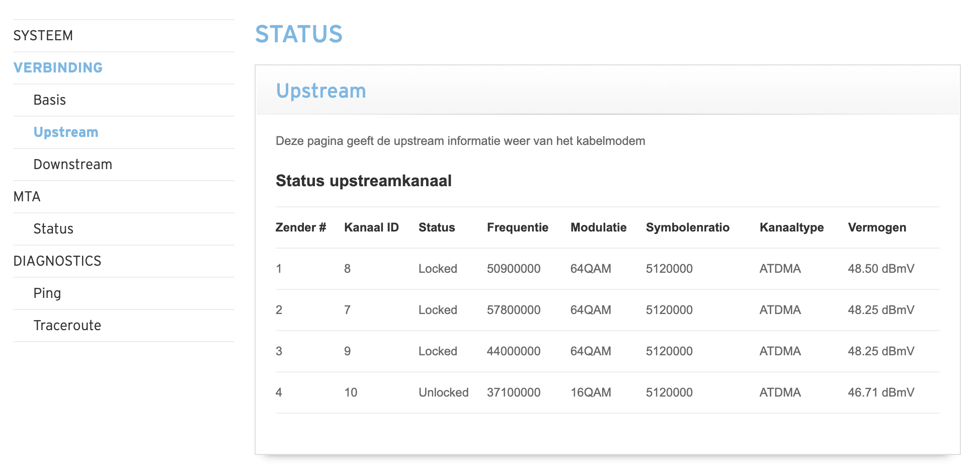Open the Basis page
The width and height of the screenshot is (980, 466).
pyautogui.click(x=50, y=100)
